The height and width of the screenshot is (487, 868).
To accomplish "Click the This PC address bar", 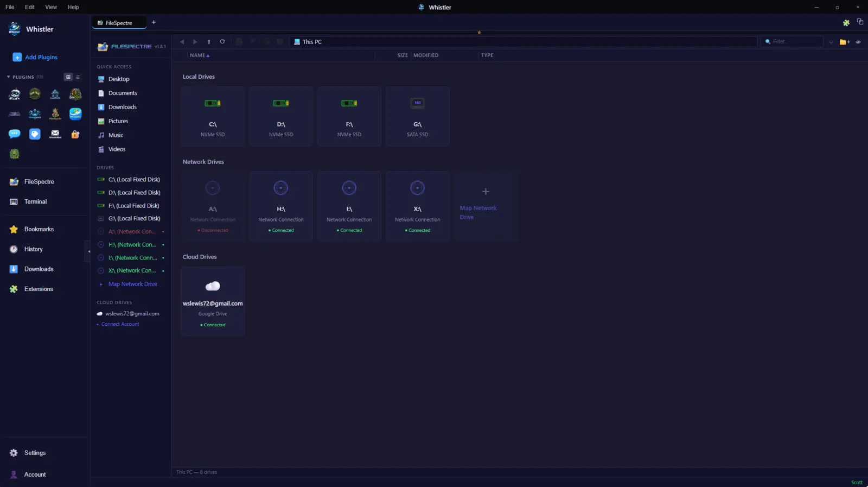I will click(523, 42).
